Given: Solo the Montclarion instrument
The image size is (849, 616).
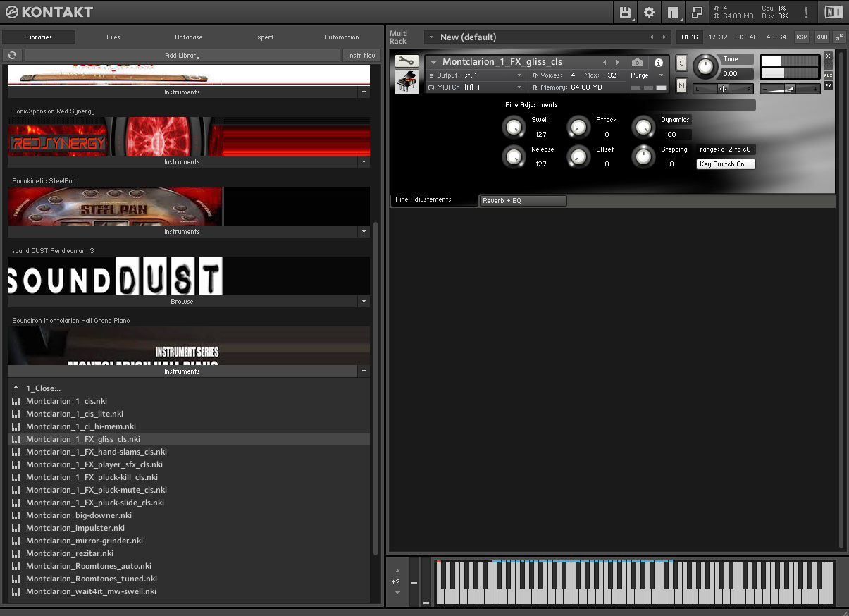Looking at the screenshot, I should (x=681, y=63).
